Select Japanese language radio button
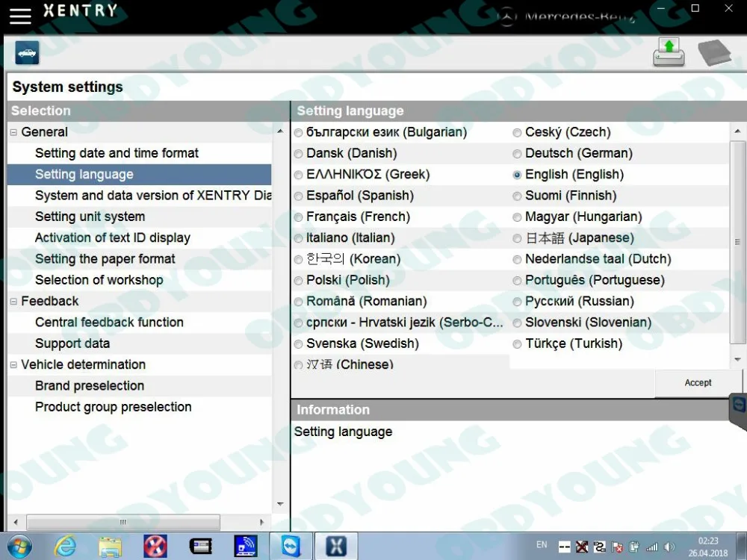This screenshot has height=560, width=747. coord(517,238)
